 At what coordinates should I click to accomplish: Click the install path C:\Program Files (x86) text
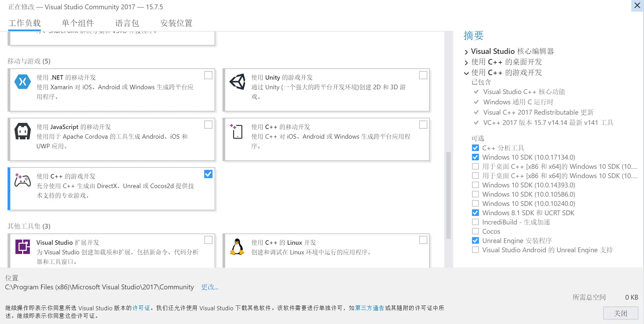100,287
